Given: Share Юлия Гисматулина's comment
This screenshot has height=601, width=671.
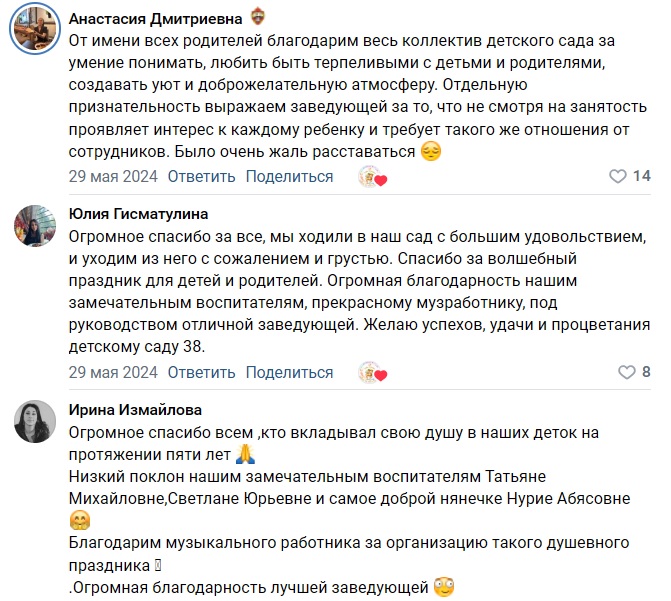Looking at the screenshot, I should click(289, 373).
